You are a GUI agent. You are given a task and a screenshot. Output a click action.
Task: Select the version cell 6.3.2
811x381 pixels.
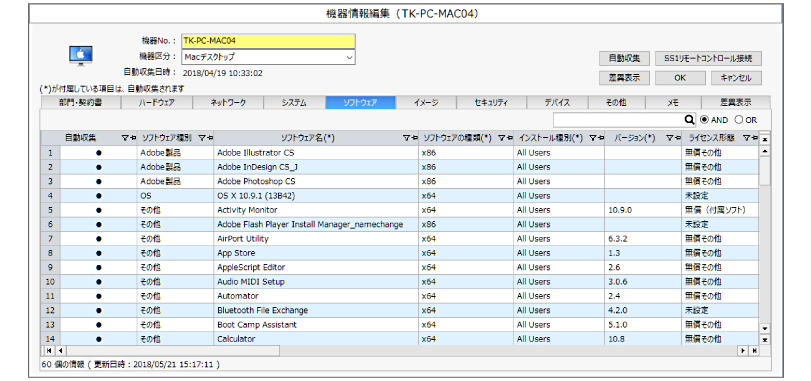coord(643,239)
